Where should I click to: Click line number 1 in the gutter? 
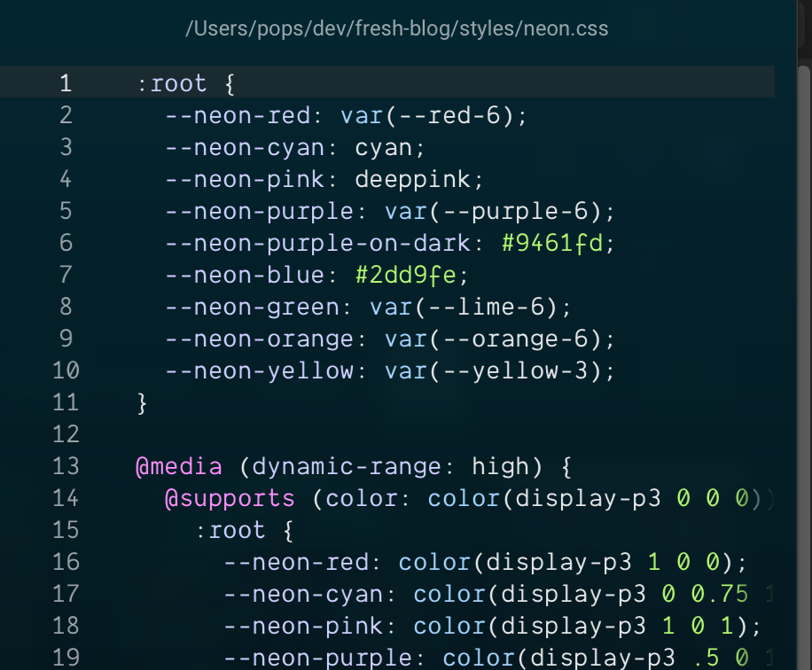65,83
